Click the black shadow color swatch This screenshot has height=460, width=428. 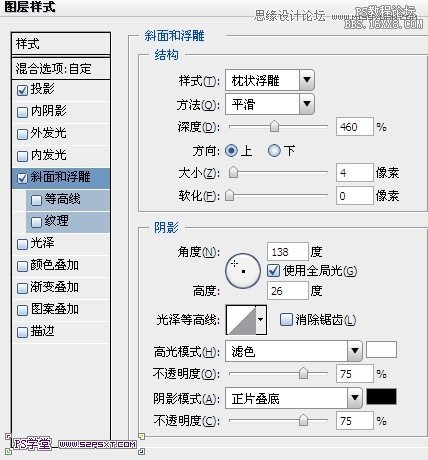point(381,396)
